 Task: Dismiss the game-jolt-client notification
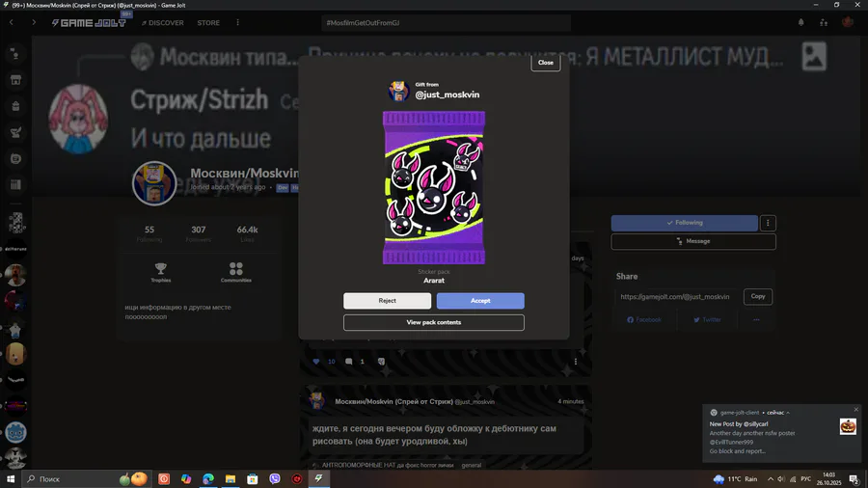click(855, 410)
